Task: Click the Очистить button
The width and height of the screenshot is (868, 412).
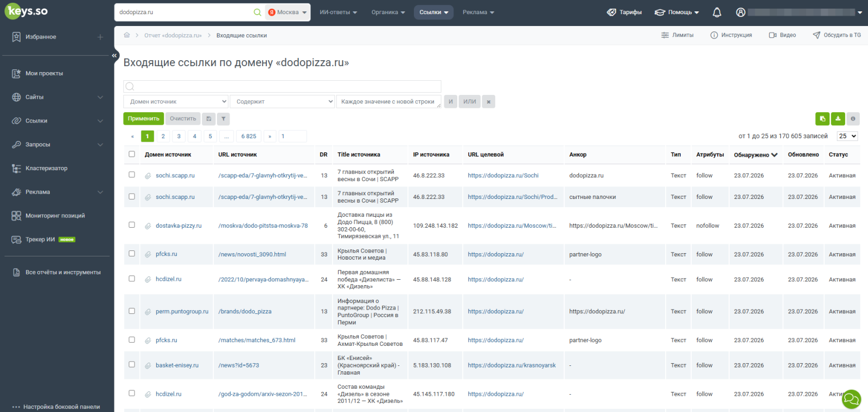Action: [183, 119]
